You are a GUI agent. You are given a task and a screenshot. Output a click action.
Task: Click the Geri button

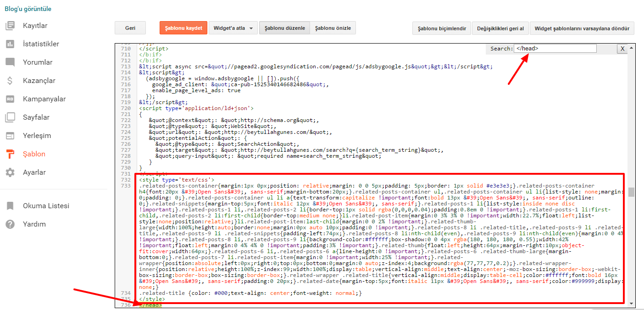coord(130,28)
